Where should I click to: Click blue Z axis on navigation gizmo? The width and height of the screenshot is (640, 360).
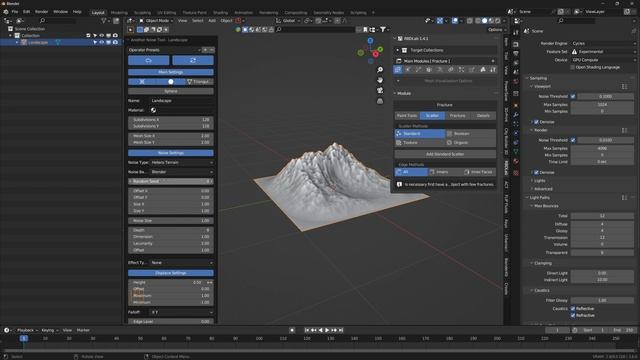[370, 41]
